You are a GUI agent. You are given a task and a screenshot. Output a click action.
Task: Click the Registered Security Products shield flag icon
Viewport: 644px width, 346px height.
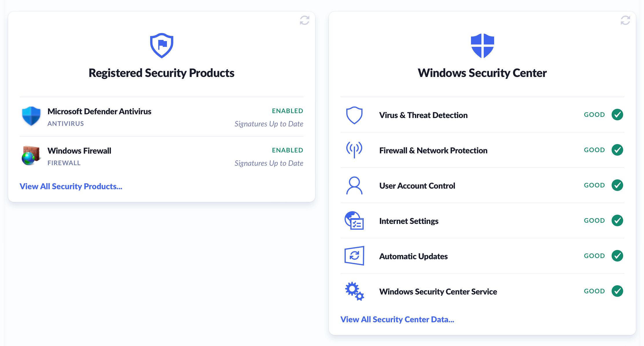(161, 45)
